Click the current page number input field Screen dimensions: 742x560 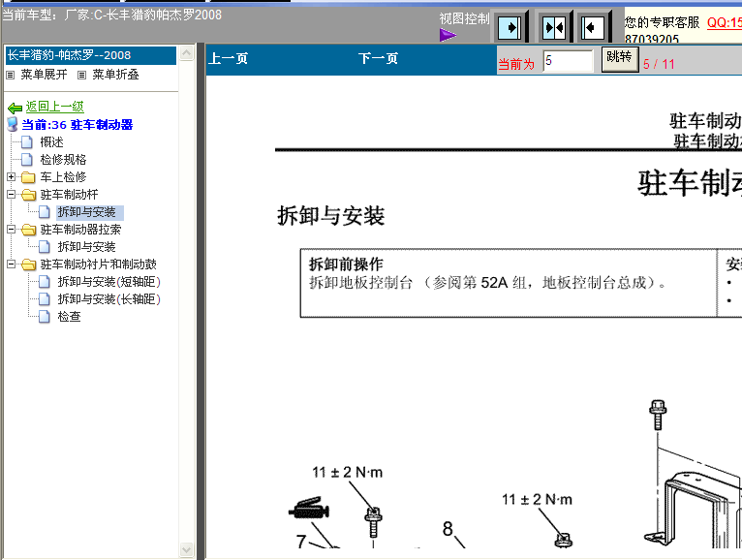[568, 61]
